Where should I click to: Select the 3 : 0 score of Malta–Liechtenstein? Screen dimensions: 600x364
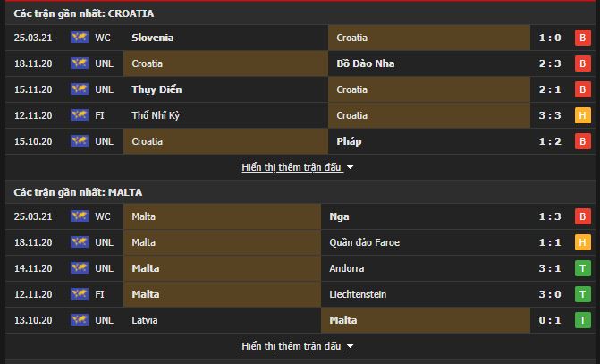coord(550,294)
